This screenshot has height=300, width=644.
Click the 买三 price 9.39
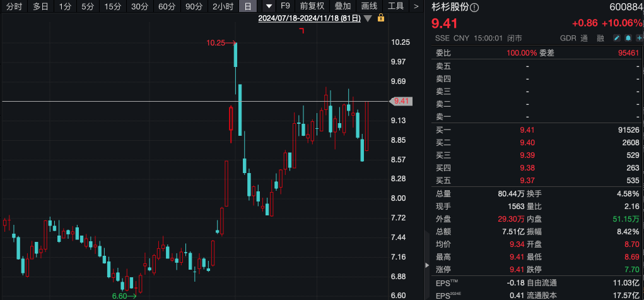tap(527, 155)
